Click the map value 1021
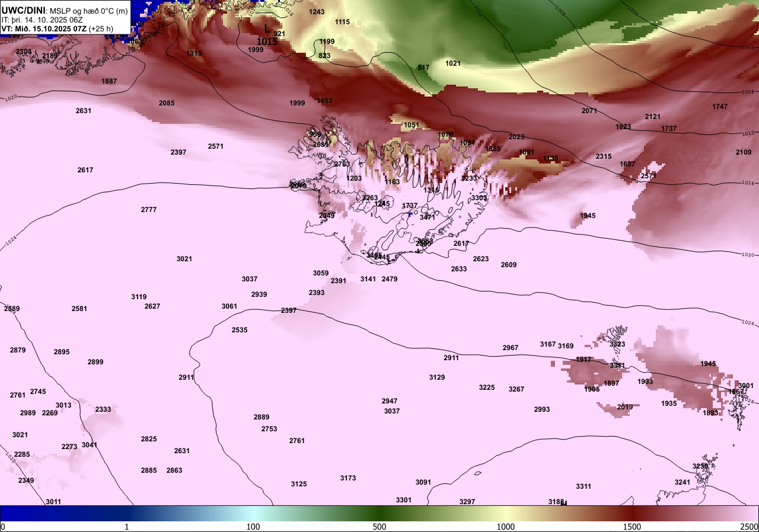The image size is (759, 532). [453, 63]
